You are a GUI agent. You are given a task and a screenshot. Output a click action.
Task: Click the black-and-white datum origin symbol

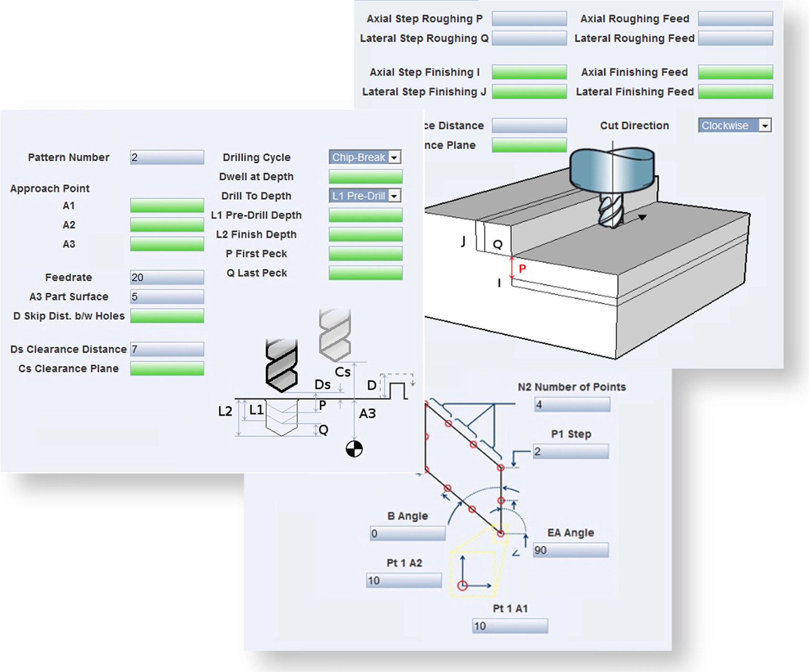354,449
